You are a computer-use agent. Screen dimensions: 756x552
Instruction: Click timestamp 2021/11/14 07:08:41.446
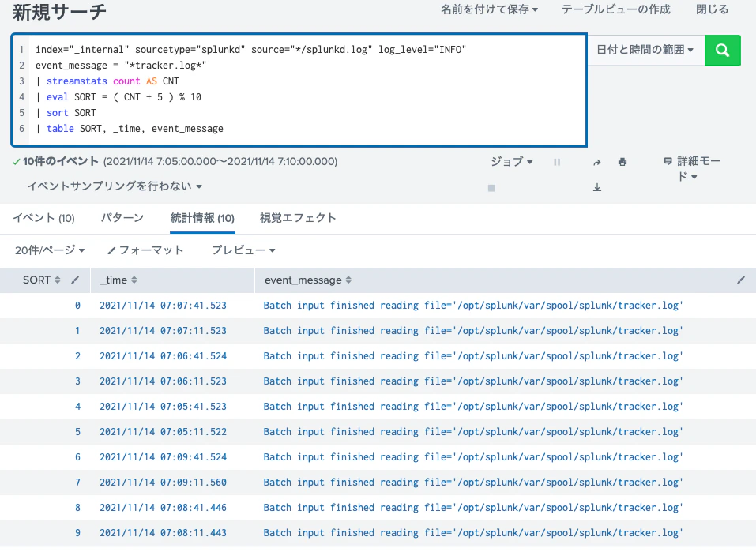[163, 508]
